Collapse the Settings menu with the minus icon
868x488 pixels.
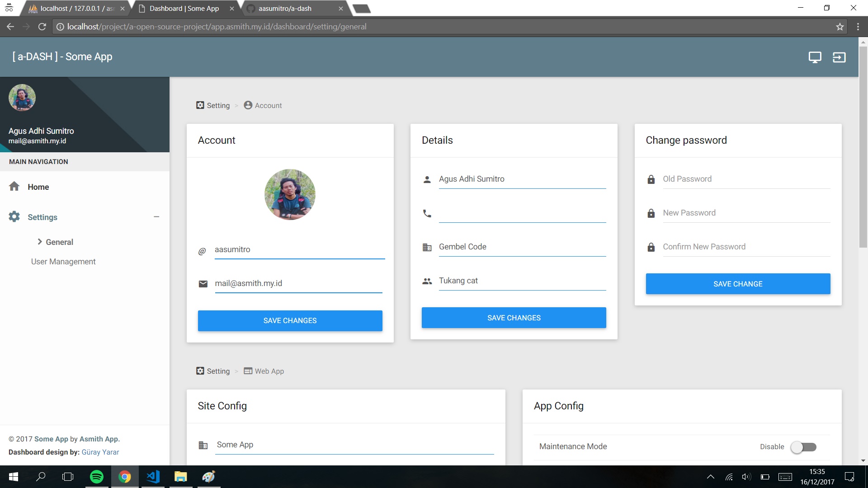tap(156, 217)
